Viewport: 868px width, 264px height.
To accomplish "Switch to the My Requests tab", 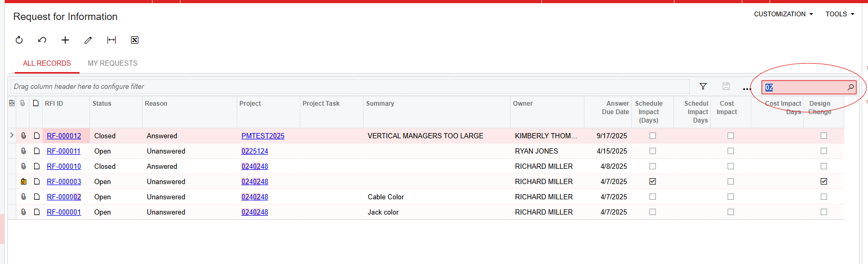I will click(x=113, y=63).
